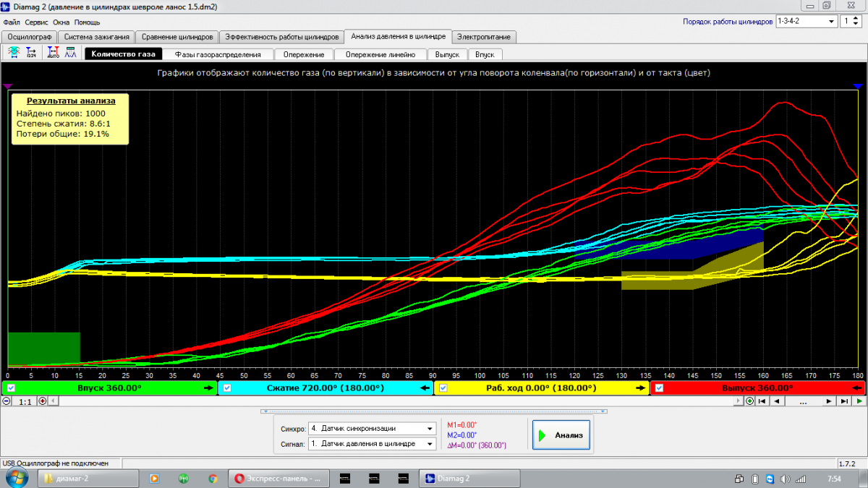The height and width of the screenshot is (488, 868).
Task: Jump to first record with skip-back arrow
Action: 762,401
